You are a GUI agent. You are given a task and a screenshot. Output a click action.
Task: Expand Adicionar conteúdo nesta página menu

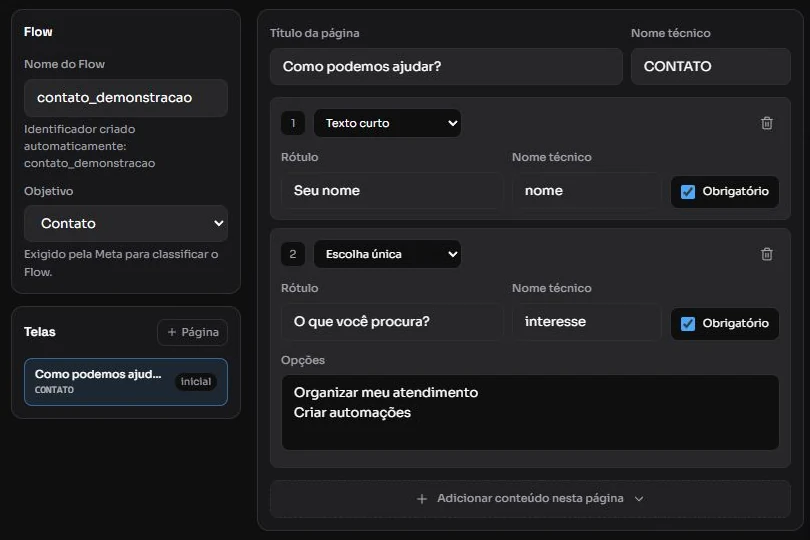(530, 499)
